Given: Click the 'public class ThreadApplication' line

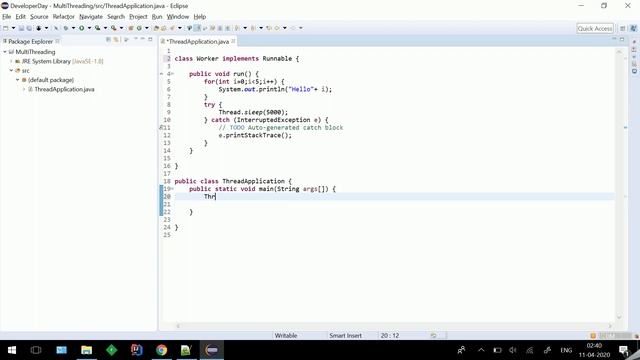Looking at the screenshot, I should tap(233, 181).
